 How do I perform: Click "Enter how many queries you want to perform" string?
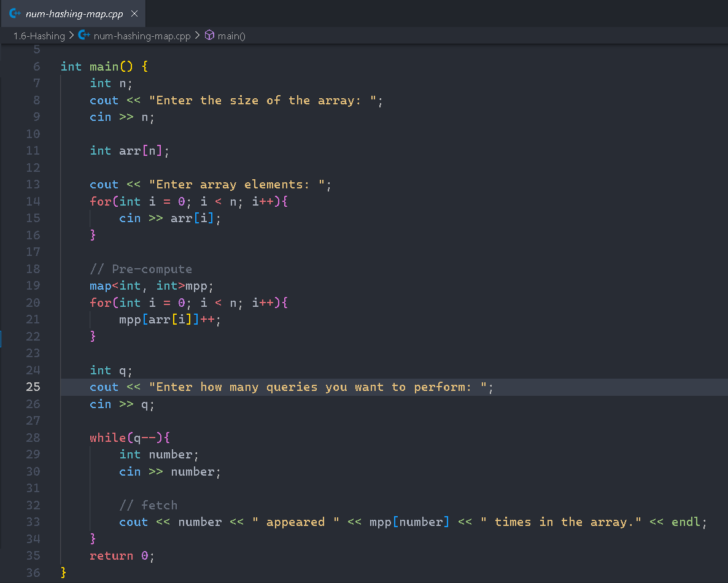317,387
